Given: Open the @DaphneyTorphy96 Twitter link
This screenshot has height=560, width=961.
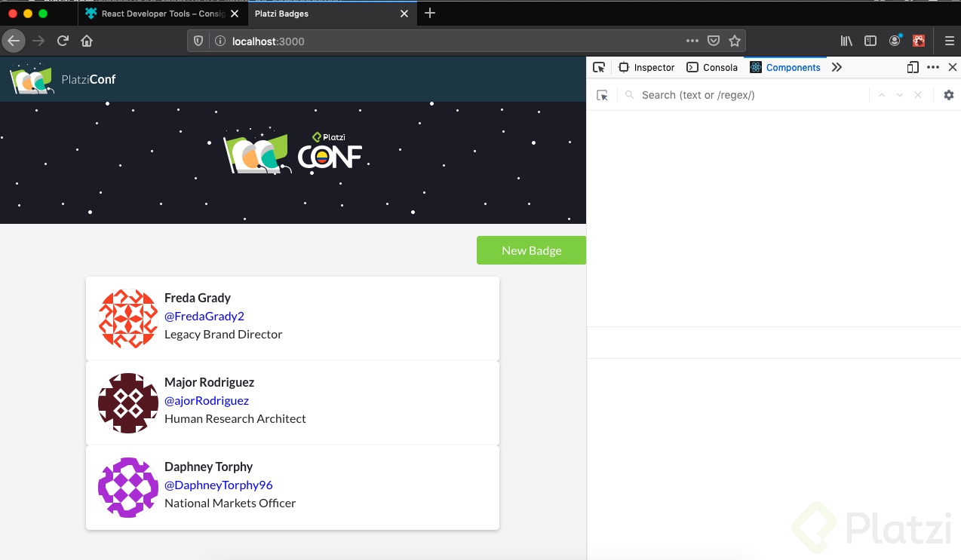Looking at the screenshot, I should [219, 485].
